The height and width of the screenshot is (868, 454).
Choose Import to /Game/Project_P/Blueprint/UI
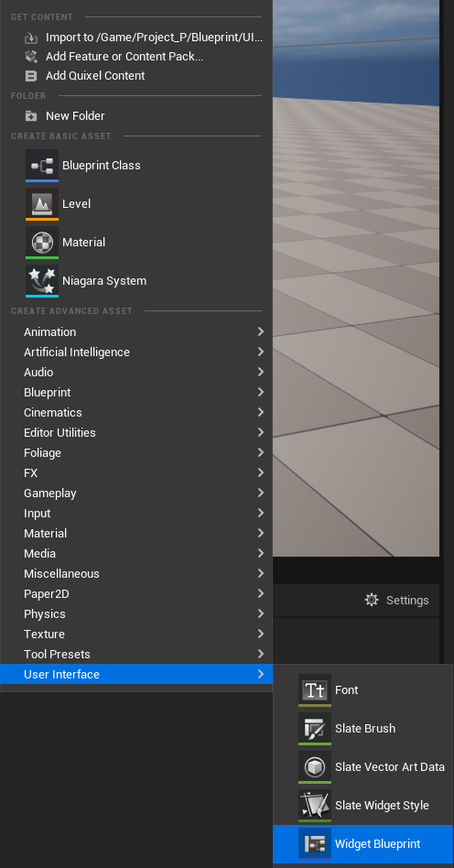136,38
